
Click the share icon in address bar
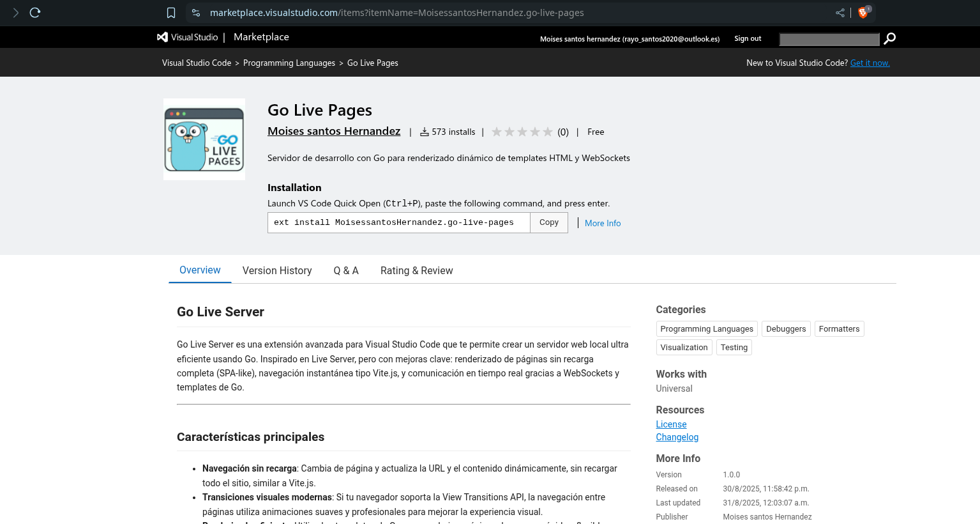(840, 13)
